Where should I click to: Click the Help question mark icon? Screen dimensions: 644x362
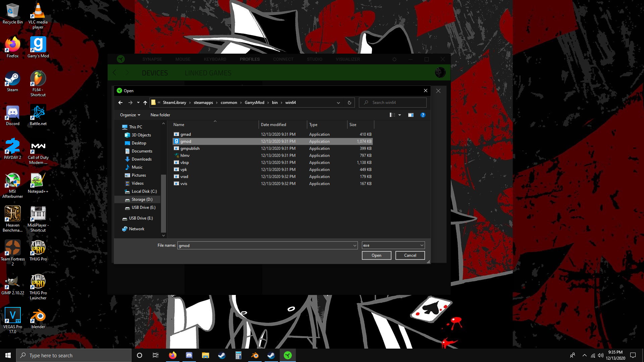[423, 115]
